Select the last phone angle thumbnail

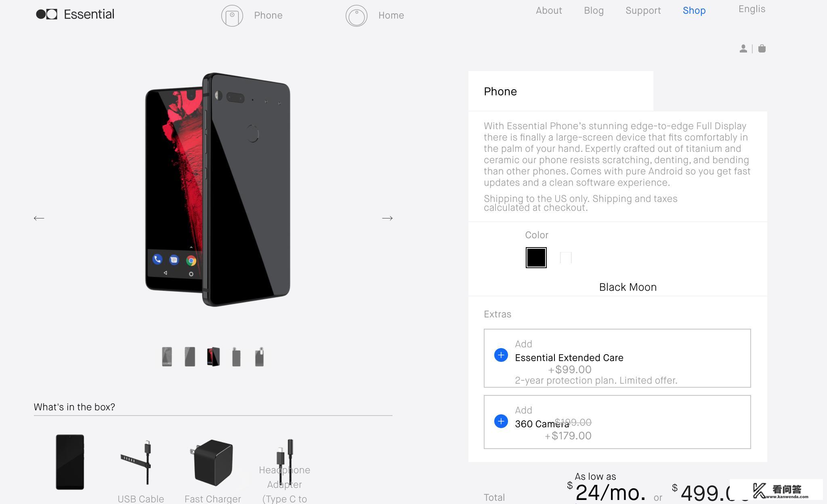coord(259,356)
